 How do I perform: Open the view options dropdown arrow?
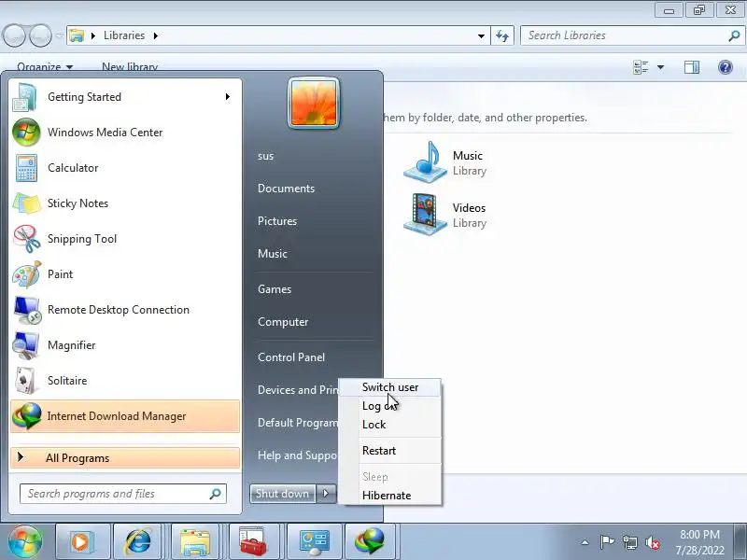click(661, 67)
